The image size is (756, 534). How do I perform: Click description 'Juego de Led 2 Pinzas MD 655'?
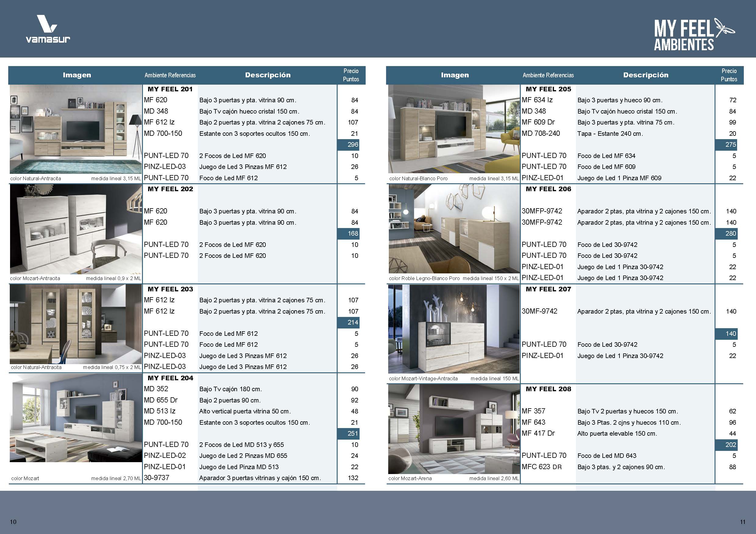point(243,456)
